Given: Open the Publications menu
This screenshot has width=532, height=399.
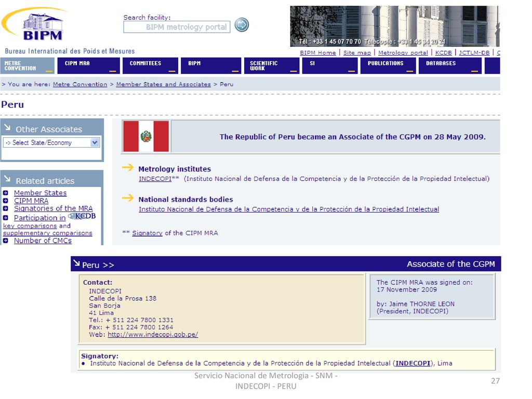Looking at the screenshot, I should [388, 65].
